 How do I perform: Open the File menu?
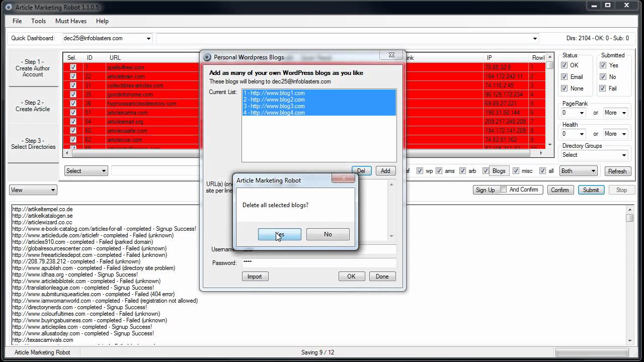17,21
